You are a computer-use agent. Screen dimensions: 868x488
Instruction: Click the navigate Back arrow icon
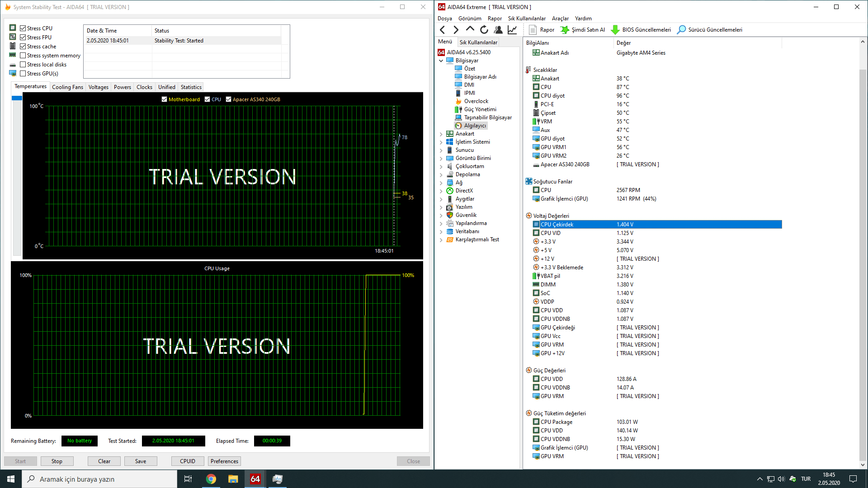coord(443,30)
